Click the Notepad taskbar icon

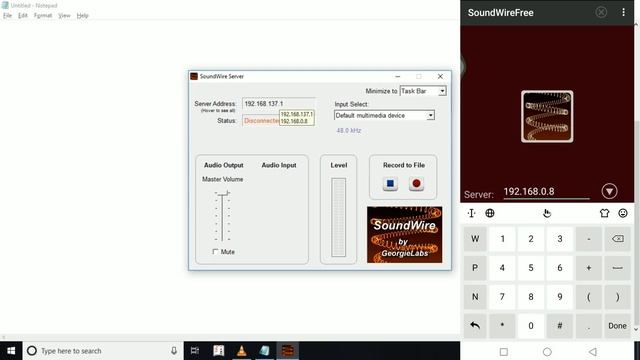[264, 351]
